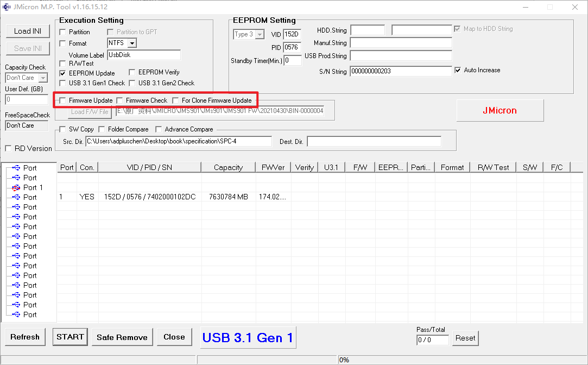
Task: Uncheck the EEPROM Update checkbox
Action: click(62, 73)
